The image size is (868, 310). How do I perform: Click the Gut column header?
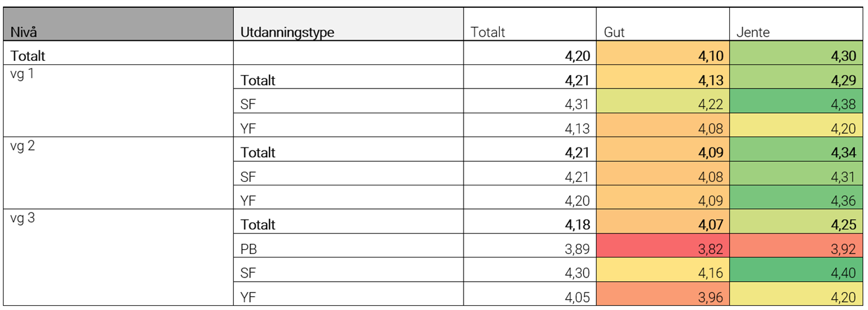coord(663,24)
